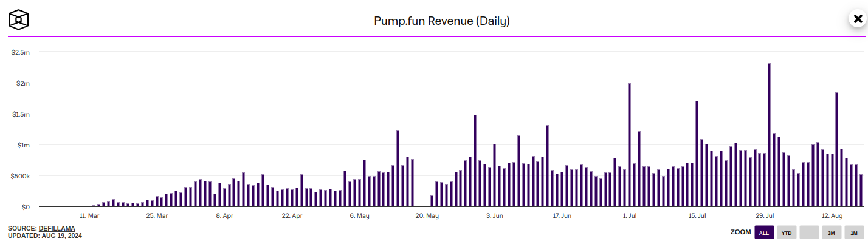Click the 1. Jul date label

tap(630, 215)
